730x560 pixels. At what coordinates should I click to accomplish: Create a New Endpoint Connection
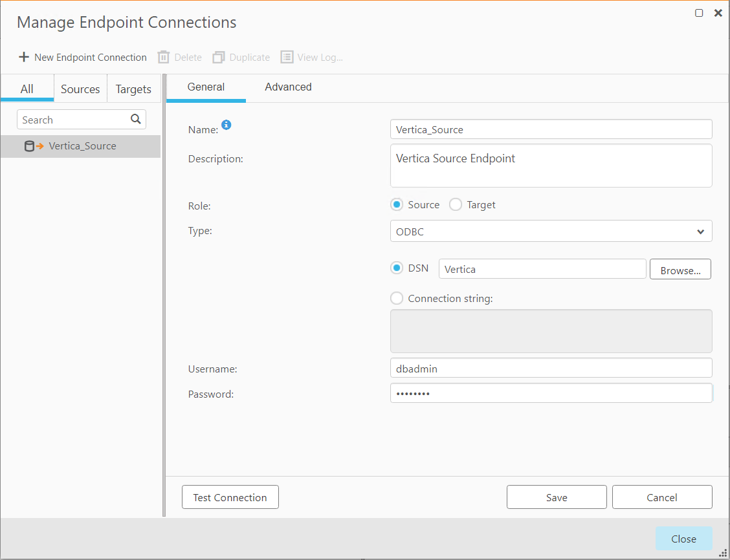(82, 57)
